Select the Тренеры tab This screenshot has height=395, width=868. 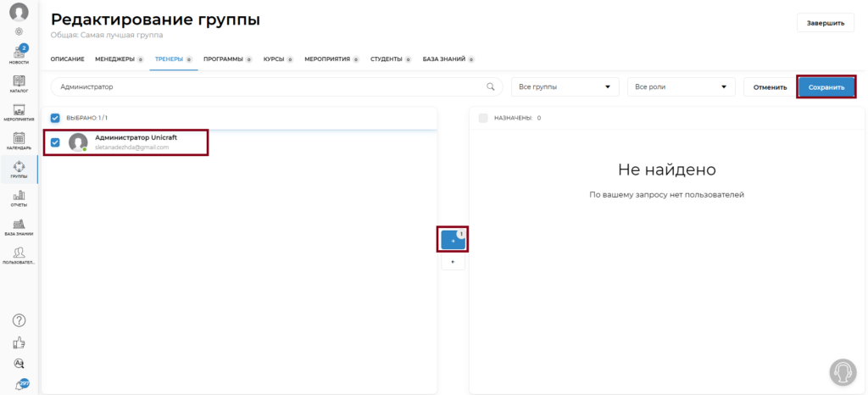pos(173,59)
